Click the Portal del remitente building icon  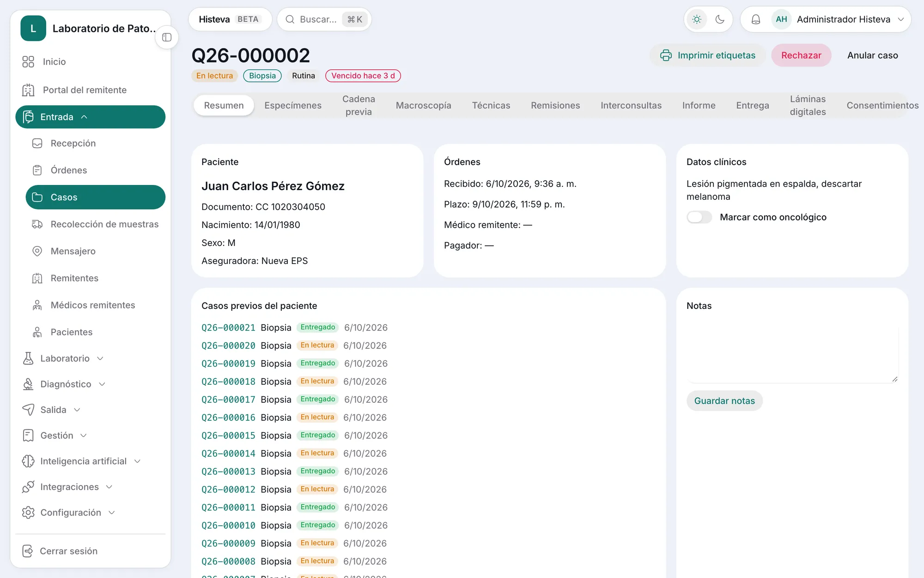(x=28, y=90)
